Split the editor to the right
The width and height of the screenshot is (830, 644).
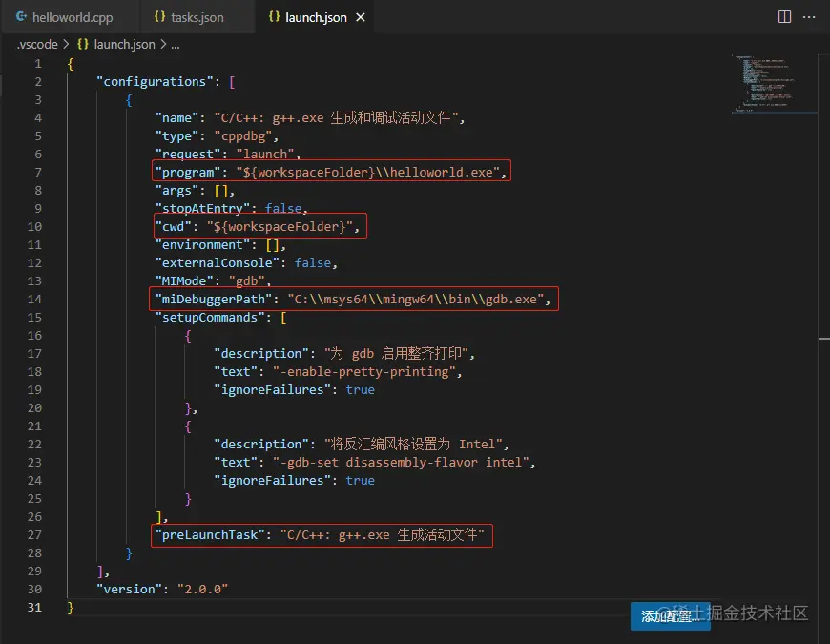(x=784, y=17)
